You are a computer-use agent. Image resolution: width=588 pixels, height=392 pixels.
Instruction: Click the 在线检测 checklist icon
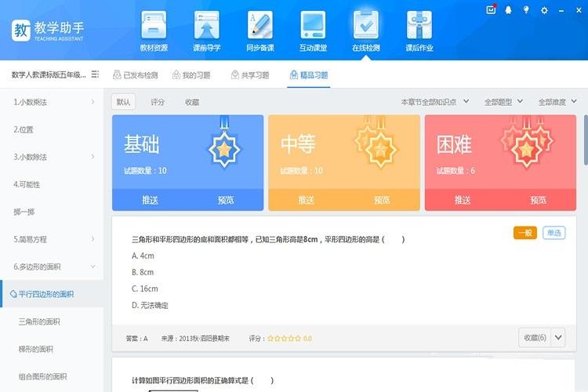[366, 31]
